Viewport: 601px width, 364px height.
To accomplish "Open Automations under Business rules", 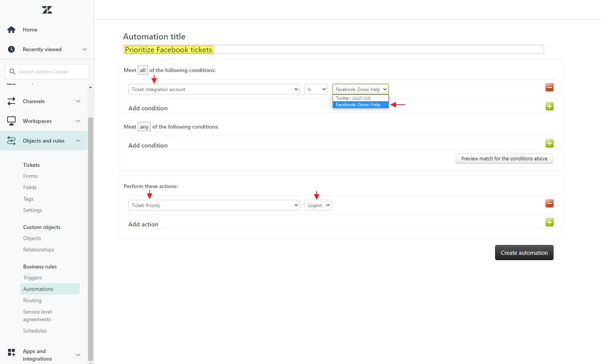I will tap(50, 289).
